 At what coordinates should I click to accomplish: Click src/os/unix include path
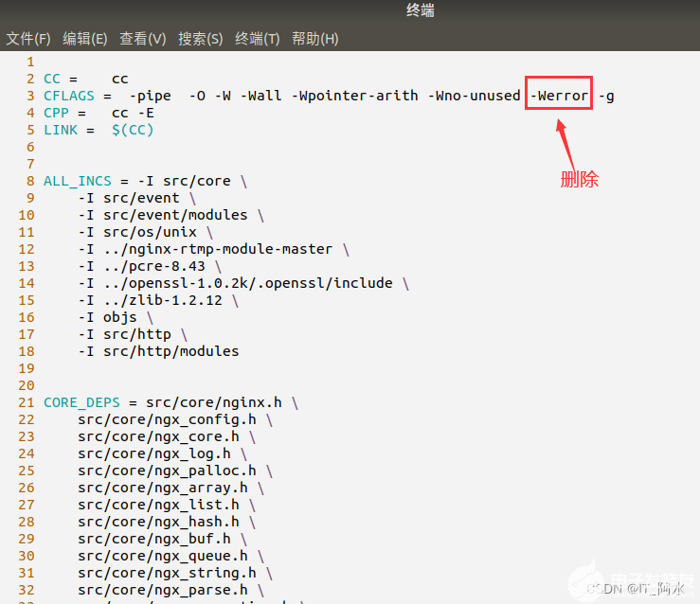point(150,232)
